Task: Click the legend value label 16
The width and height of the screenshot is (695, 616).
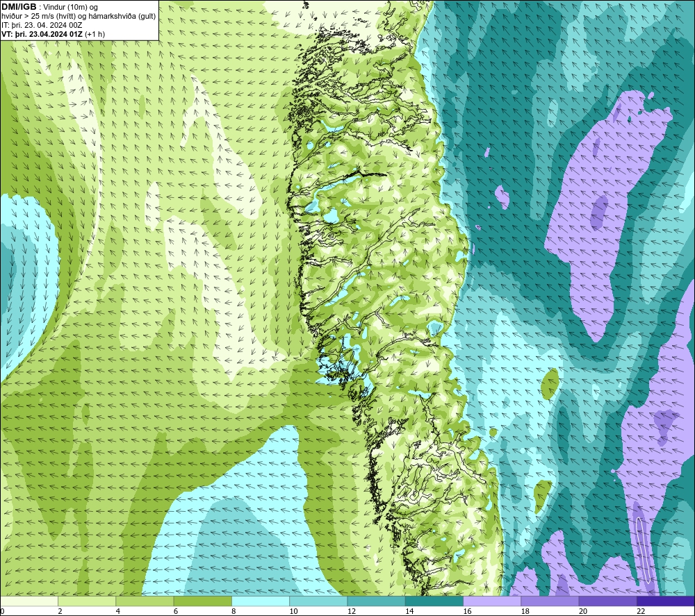Action: pyautogui.click(x=468, y=612)
